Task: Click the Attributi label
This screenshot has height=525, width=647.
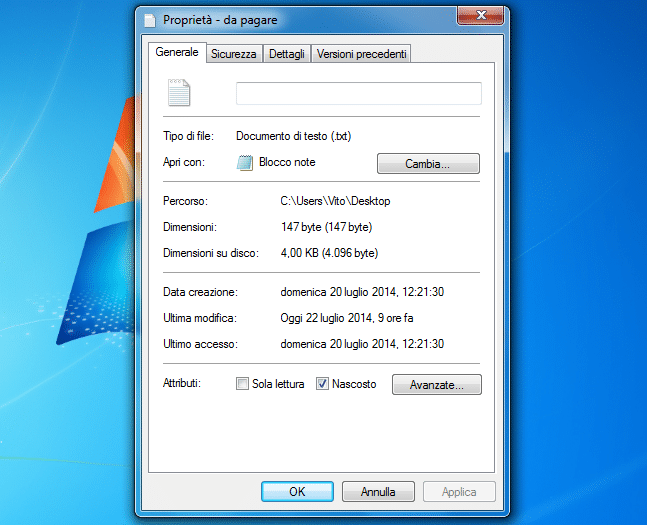Action: click(x=182, y=383)
